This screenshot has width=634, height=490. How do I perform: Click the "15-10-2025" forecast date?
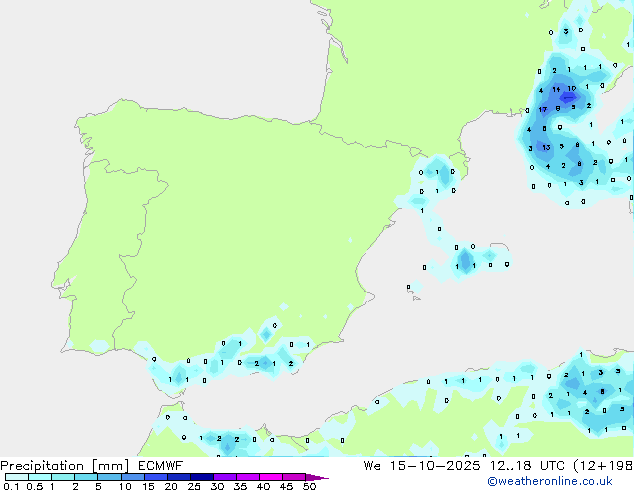click(x=435, y=466)
